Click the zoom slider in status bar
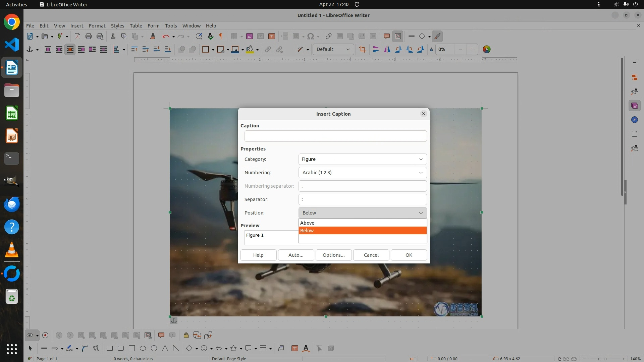The image size is (644, 362). [x=604, y=359]
